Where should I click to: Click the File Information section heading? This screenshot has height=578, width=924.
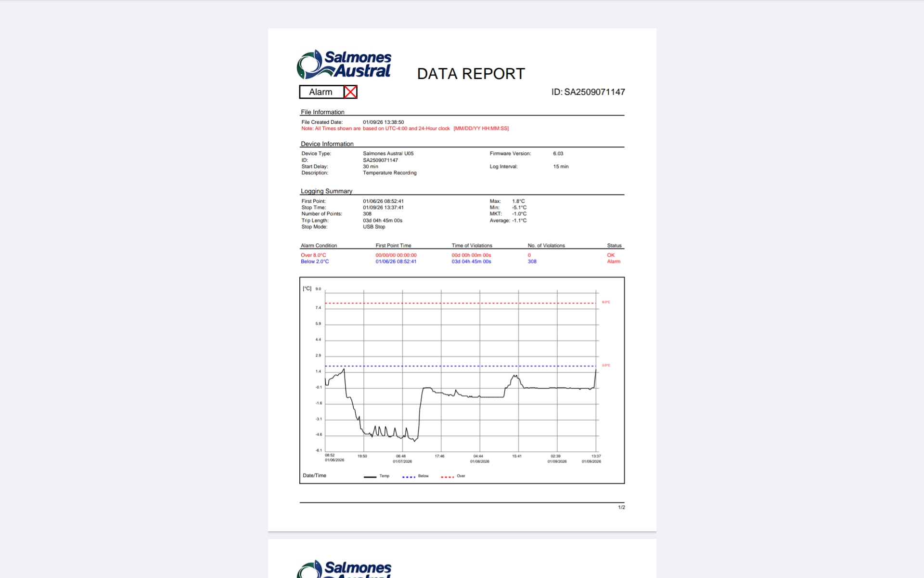coord(322,112)
